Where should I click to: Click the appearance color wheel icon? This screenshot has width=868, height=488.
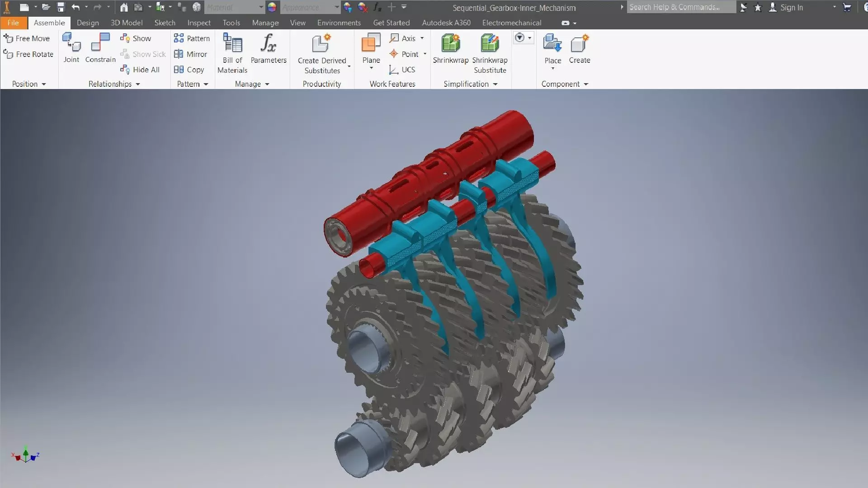tap(272, 7)
